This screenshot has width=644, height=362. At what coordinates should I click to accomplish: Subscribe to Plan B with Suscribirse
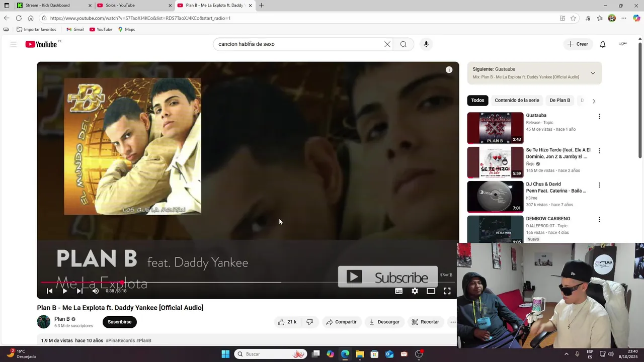click(120, 322)
